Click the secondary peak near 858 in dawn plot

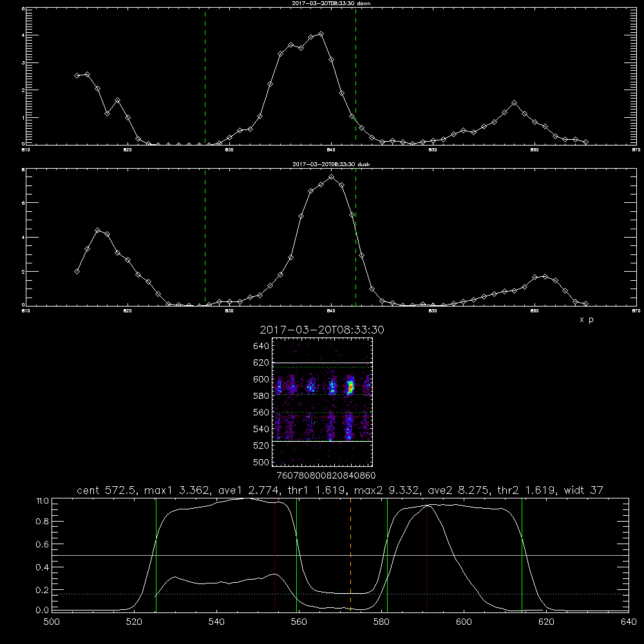click(x=514, y=102)
